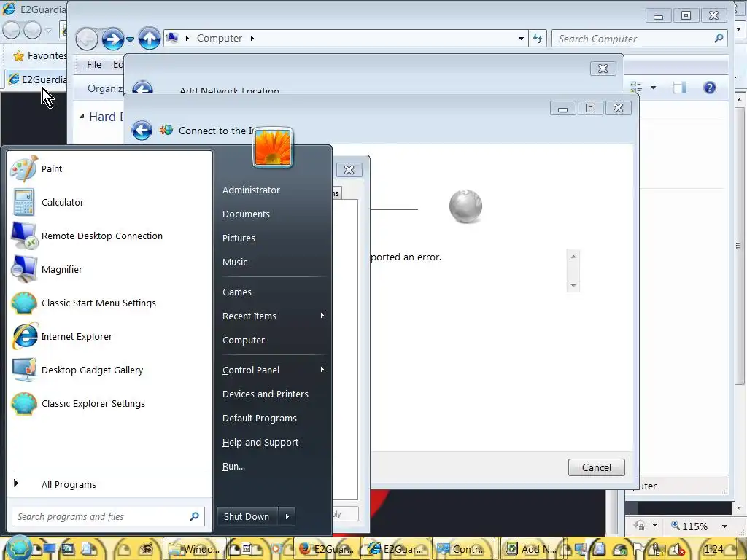
Task: Switch to Internet Explorer E2Guardian taskbar button
Action: point(396,549)
